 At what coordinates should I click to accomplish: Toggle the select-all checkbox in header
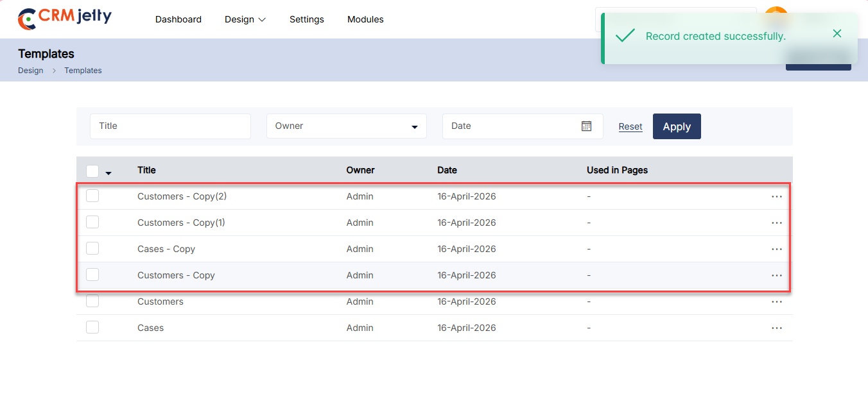click(x=92, y=171)
